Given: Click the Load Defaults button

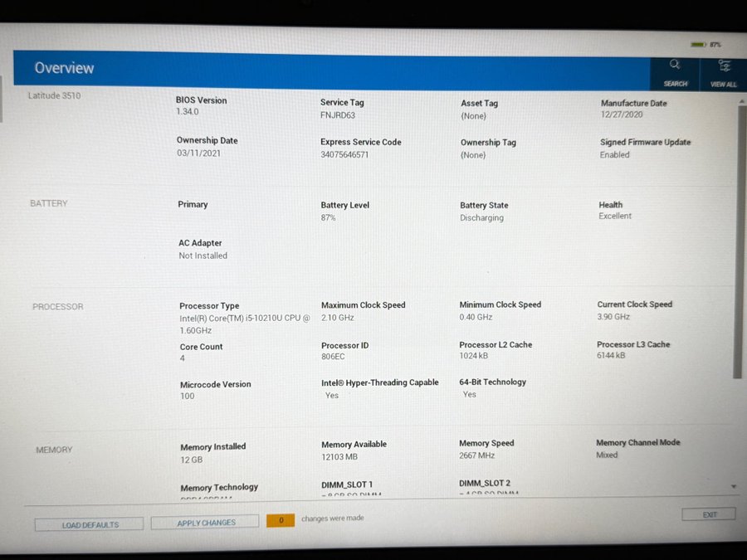Looking at the screenshot, I should coord(89,525).
